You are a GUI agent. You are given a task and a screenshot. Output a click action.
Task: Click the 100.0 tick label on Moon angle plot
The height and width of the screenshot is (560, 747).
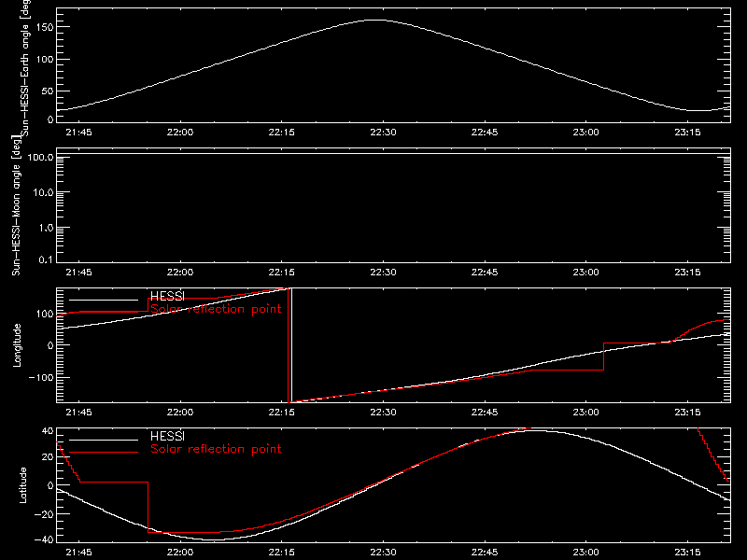coord(40,158)
